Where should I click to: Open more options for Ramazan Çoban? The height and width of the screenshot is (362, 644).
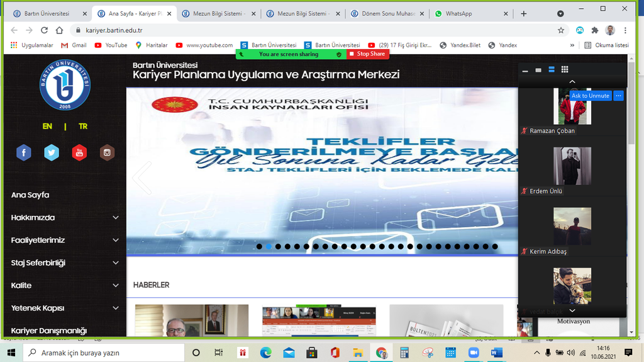(x=619, y=96)
